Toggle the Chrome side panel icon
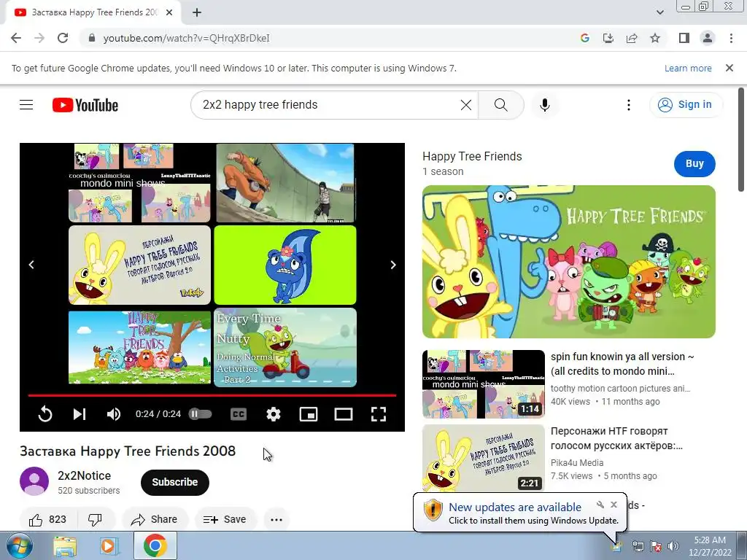 pos(684,38)
